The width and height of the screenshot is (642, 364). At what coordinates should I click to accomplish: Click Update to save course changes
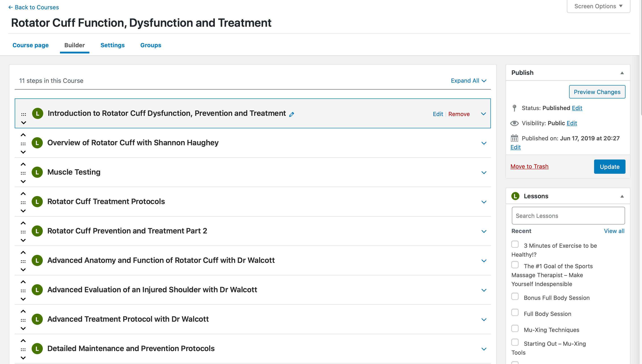(x=610, y=166)
